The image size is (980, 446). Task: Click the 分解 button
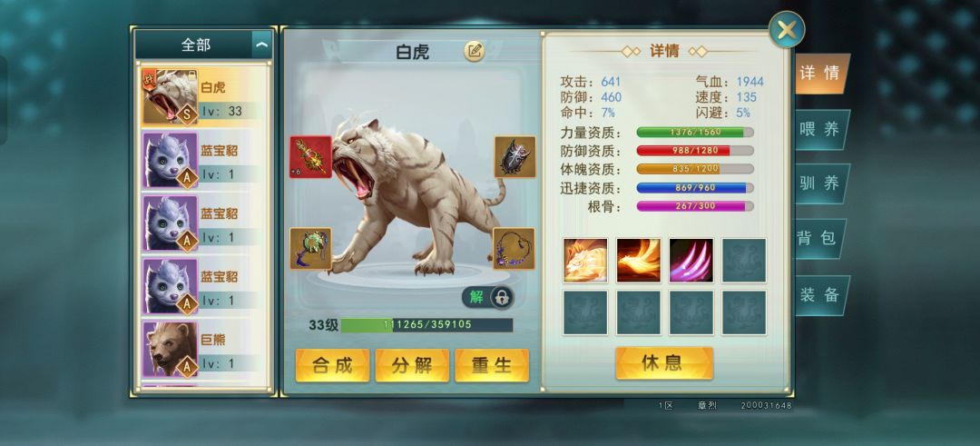pyautogui.click(x=412, y=365)
